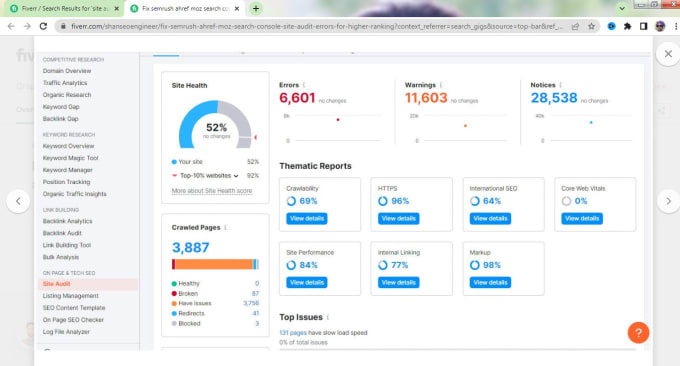
Task: Go back using browser back arrow
Action: pos(11,26)
